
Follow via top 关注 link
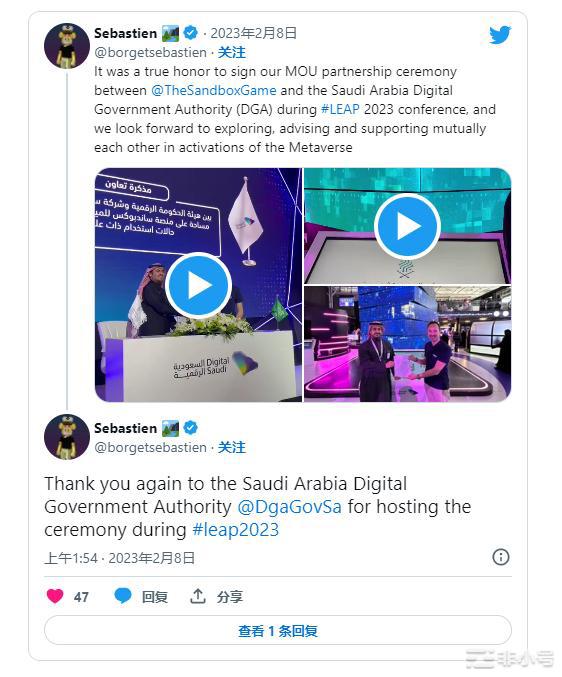tap(231, 52)
